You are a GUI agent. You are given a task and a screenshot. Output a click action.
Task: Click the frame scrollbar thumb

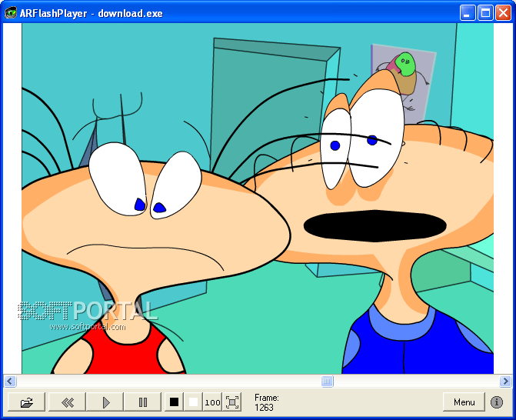(x=327, y=382)
